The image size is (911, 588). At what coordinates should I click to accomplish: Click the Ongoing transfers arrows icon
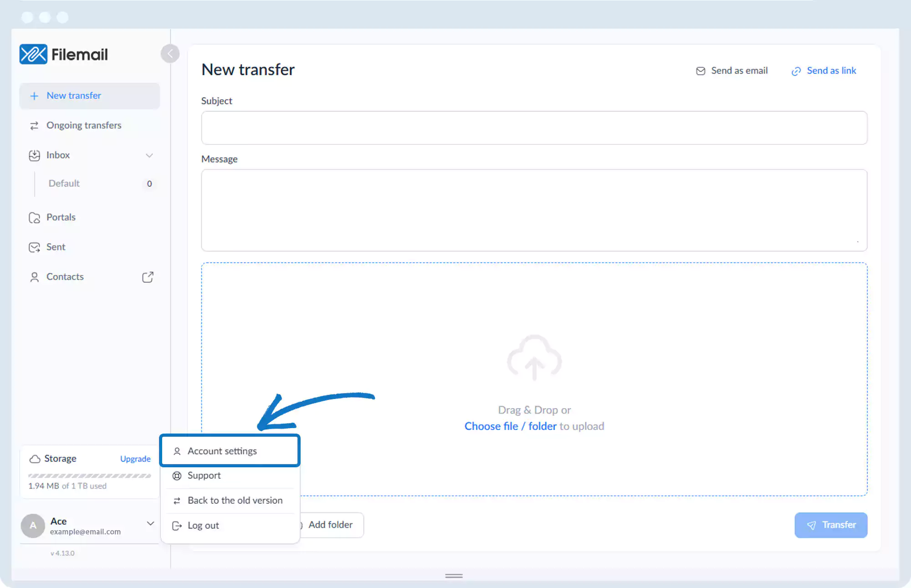[x=34, y=126]
